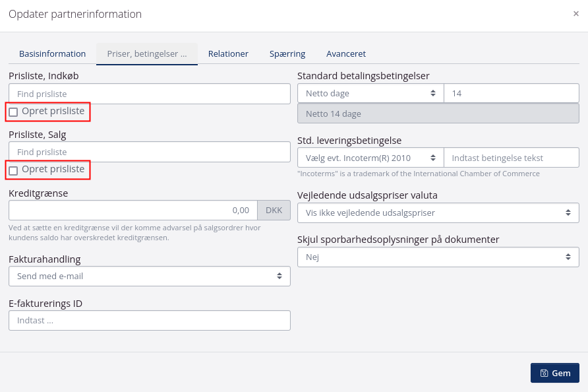Image resolution: width=588 pixels, height=392 pixels.
Task: Click the Find prisliste field under Prisliste, Salg
Action: (x=149, y=152)
